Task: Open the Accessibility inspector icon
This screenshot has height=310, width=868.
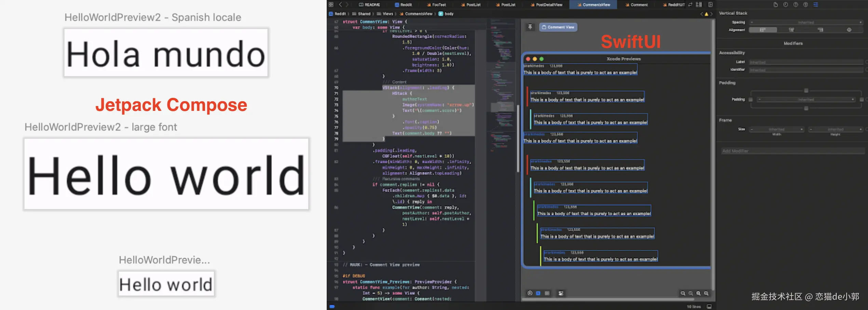Action: coord(805,4)
